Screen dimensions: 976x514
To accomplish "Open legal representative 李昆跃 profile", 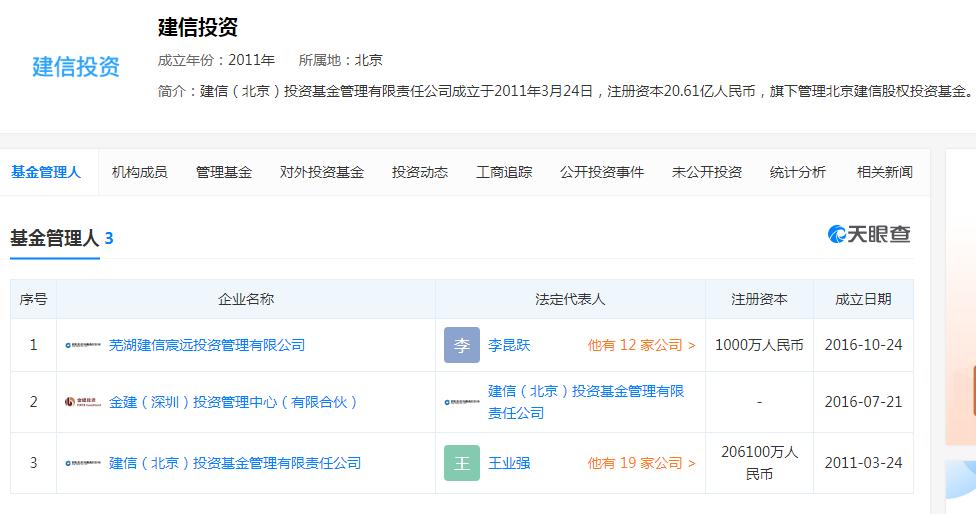I will click(509, 345).
